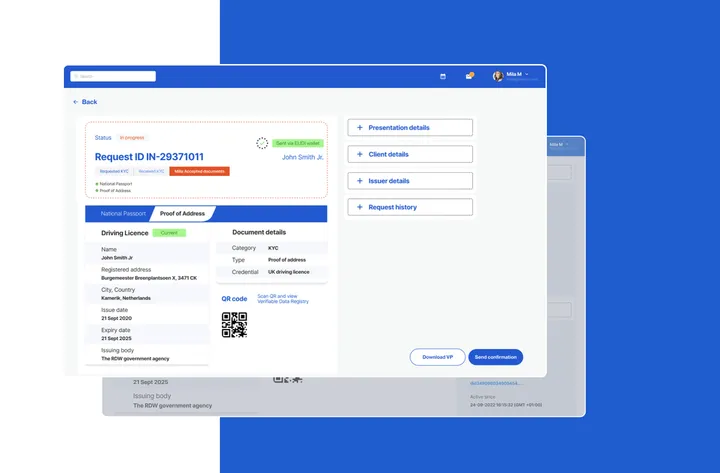Open the Mila M account dropdown arrow
The image size is (720, 473).
527,74
